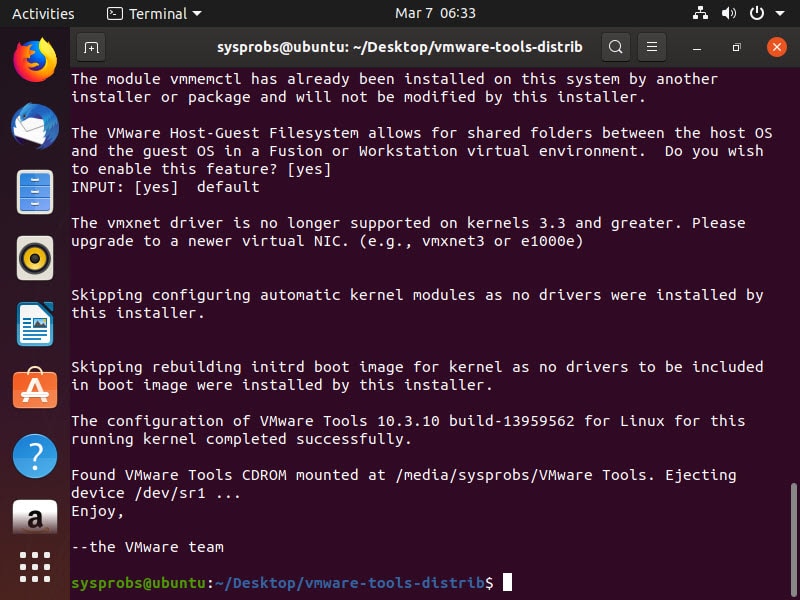Click "running kernel completed successfully." line
This screenshot has height=600, width=800.
tap(241, 439)
